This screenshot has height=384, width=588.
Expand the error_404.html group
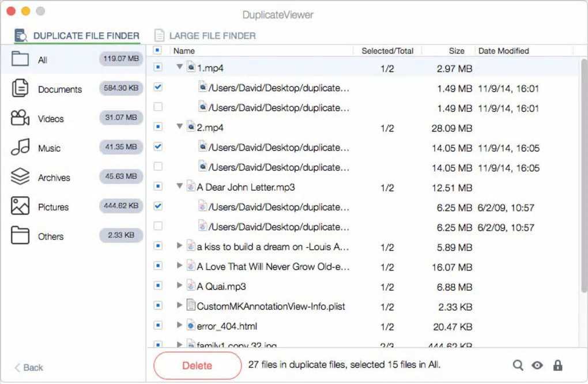(180, 325)
